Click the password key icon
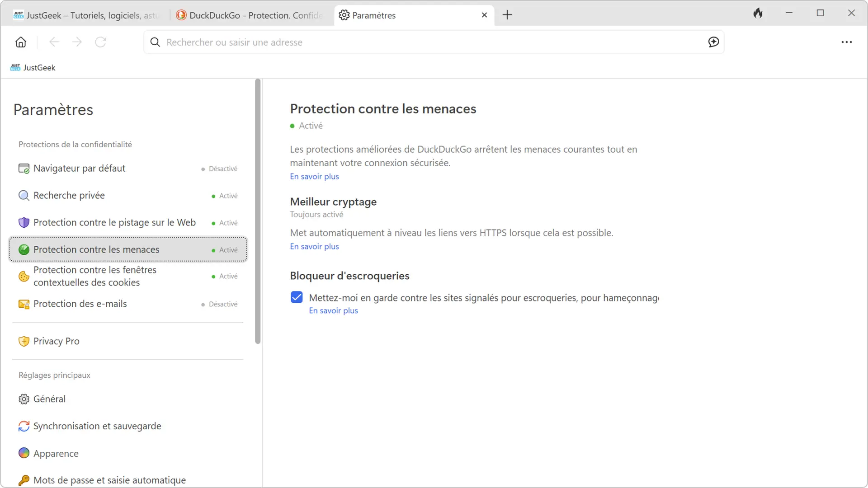The image size is (868, 488). click(x=24, y=480)
